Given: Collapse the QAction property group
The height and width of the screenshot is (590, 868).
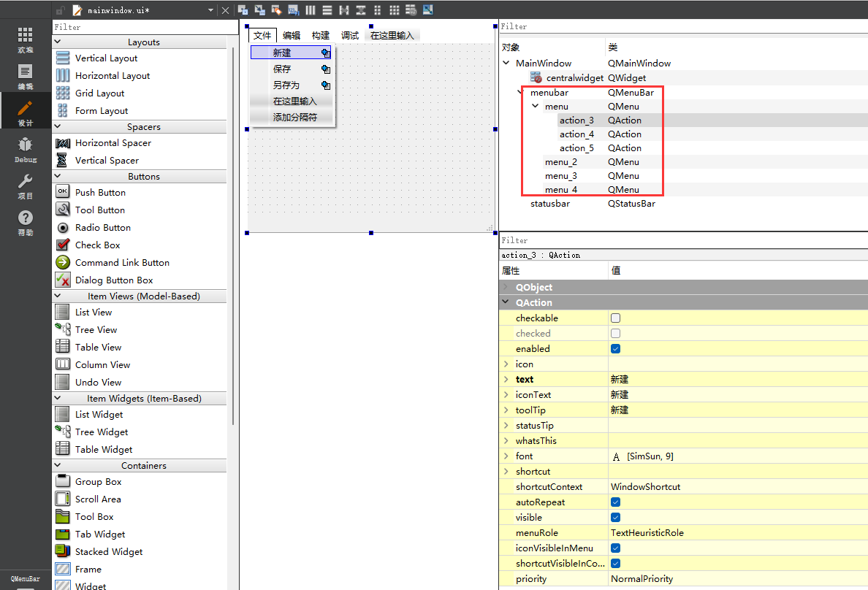Looking at the screenshot, I should (x=506, y=302).
